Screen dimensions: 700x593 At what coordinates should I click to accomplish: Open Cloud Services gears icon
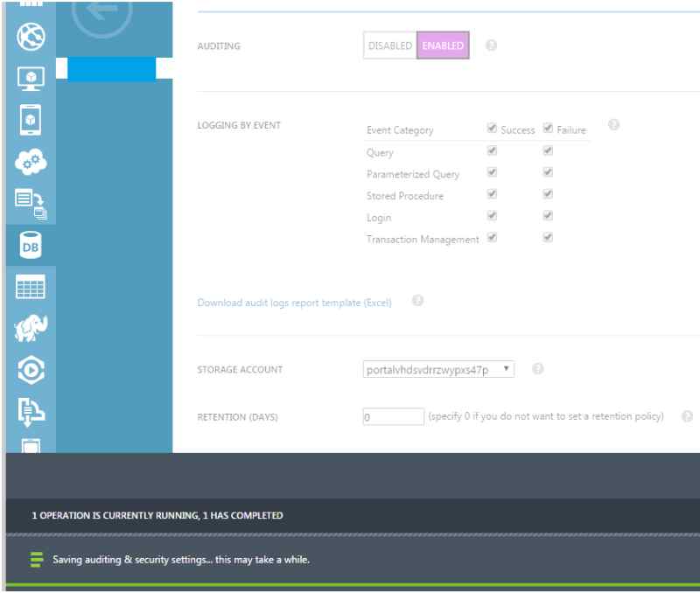coord(31,162)
